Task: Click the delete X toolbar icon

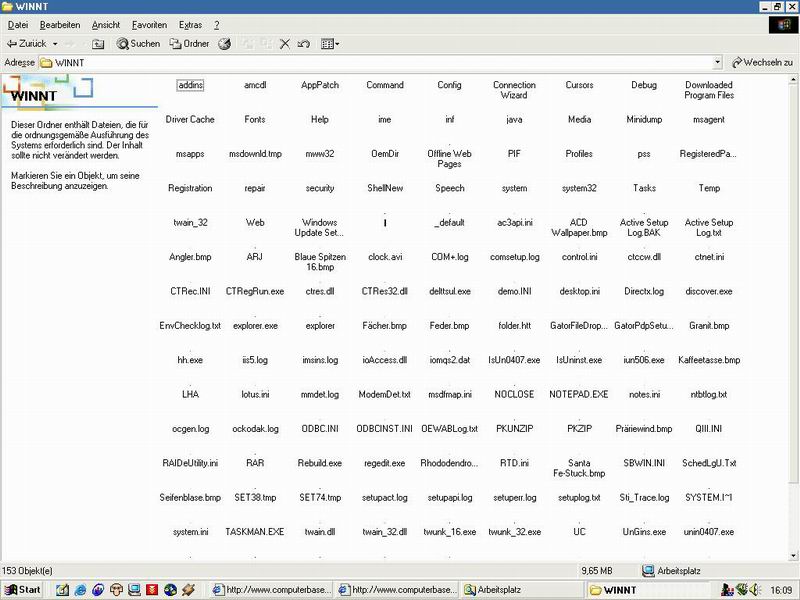Action: click(x=285, y=44)
